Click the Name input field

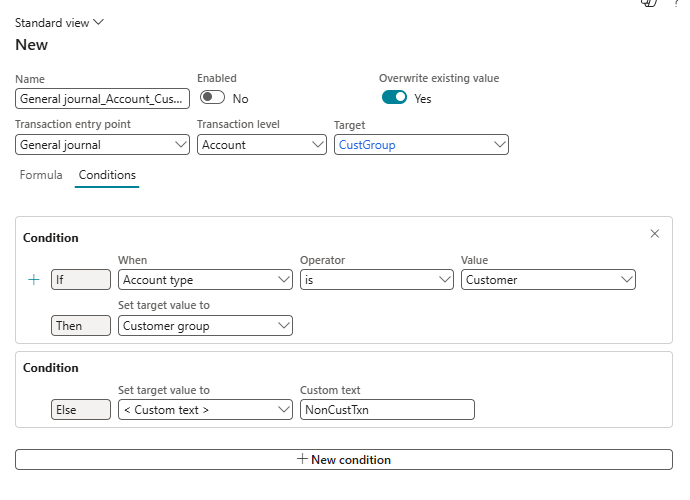102,99
